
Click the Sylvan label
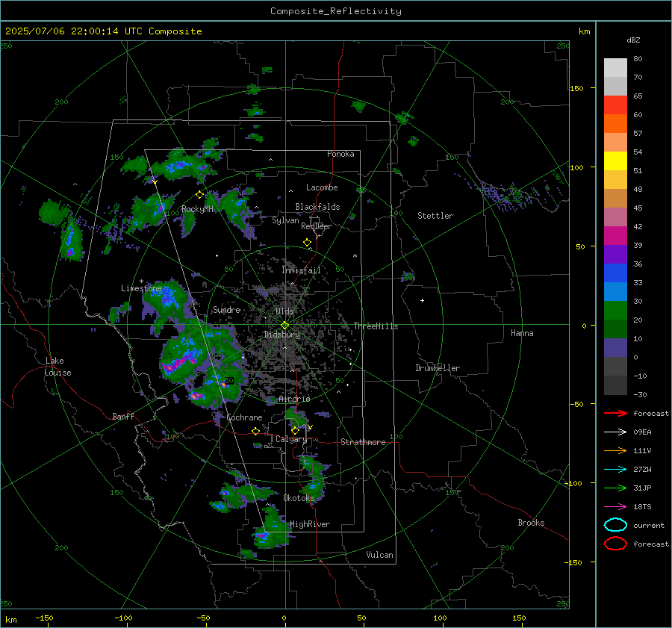[285, 220]
